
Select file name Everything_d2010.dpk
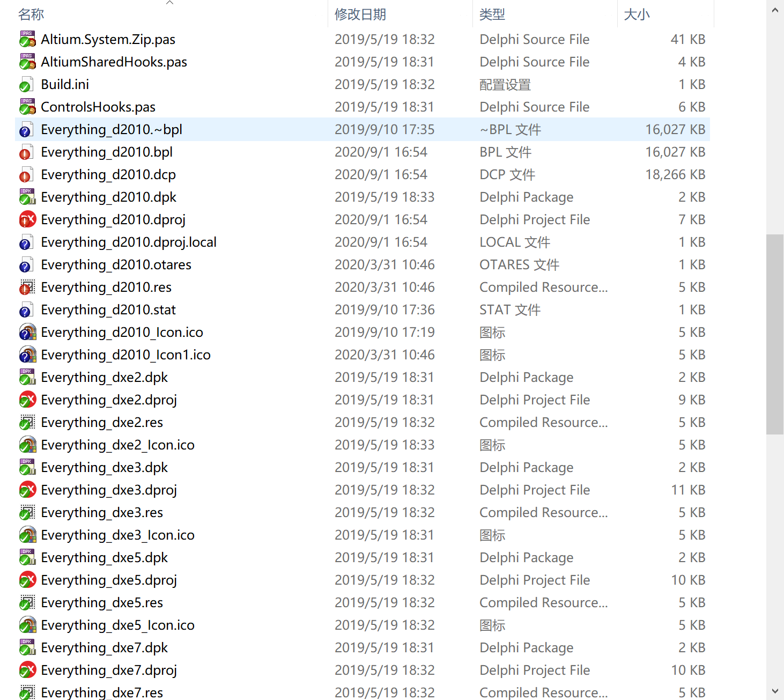(x=109, y=197)
